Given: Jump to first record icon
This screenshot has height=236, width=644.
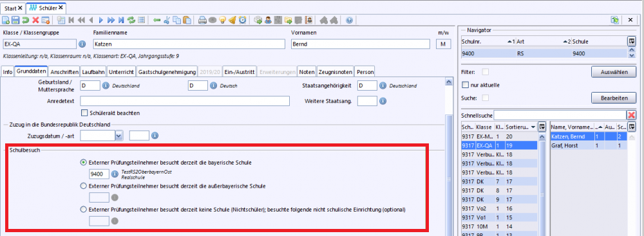Looking at the screenshot, I should (71, 20).
